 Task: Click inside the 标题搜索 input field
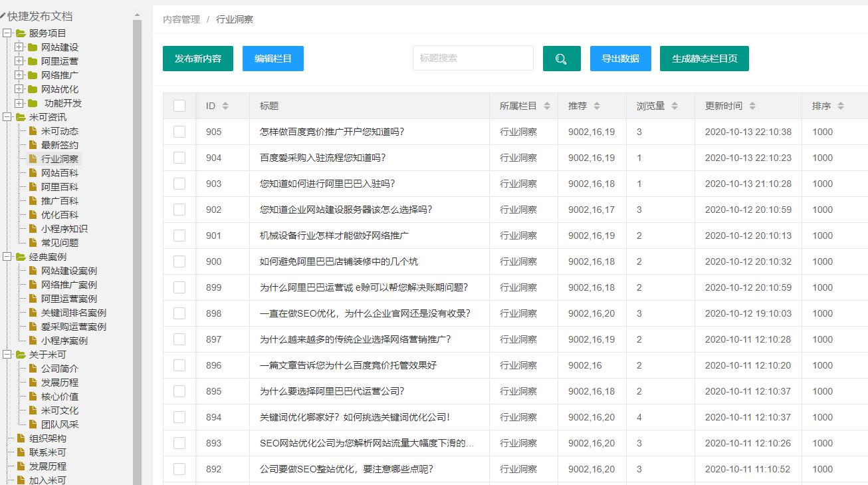(473, 58)
